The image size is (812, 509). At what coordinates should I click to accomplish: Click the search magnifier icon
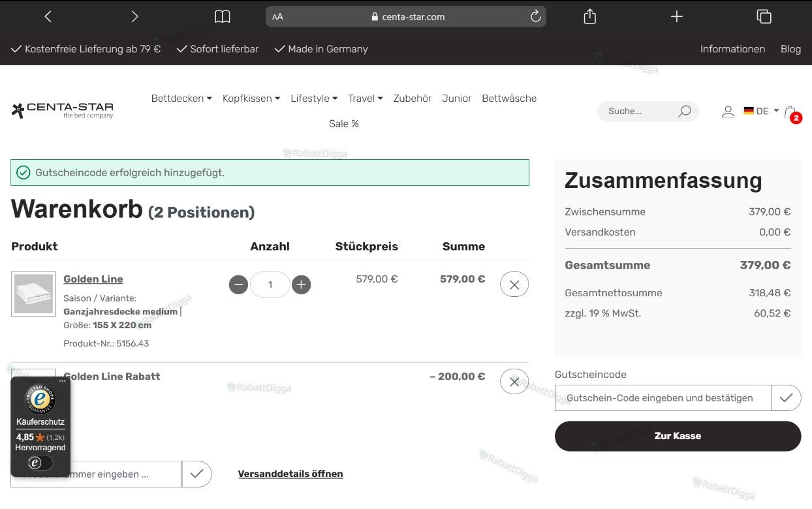[684, 112]
